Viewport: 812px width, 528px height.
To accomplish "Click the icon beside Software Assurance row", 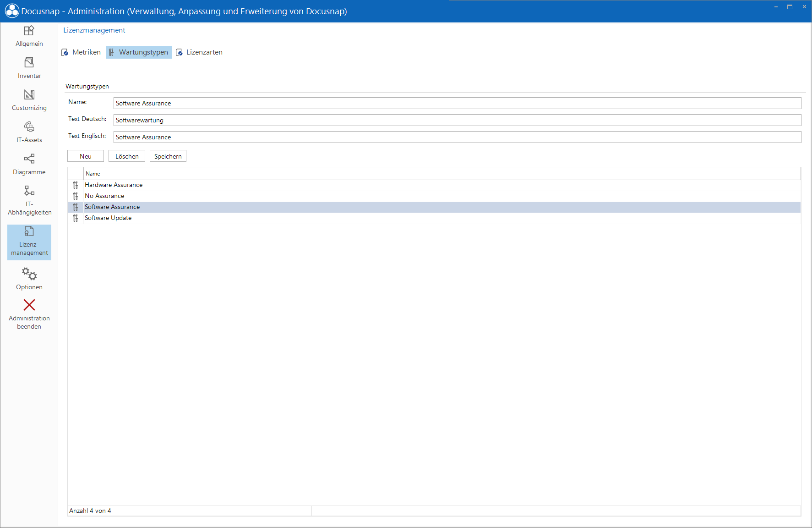I will (76, 207).
